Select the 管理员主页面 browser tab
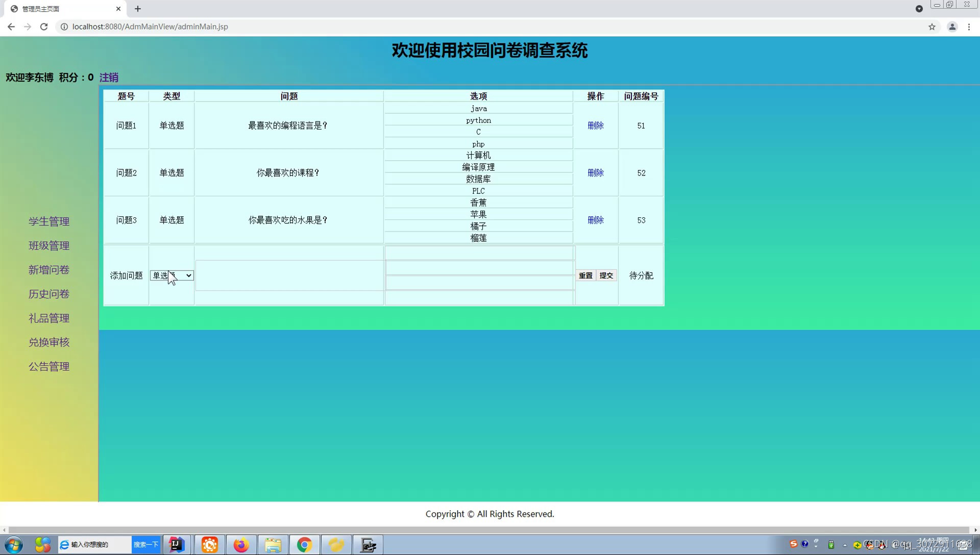 (x=65, y=9)
